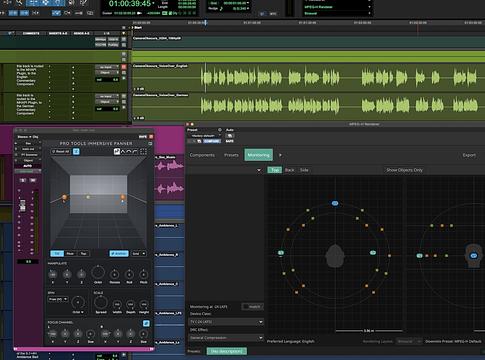Image resolution: width=485 pixels, height=360 pixels.
Task: Open the Presets tab in MPEG-H Renderer
Action: (x=231, y=155)
